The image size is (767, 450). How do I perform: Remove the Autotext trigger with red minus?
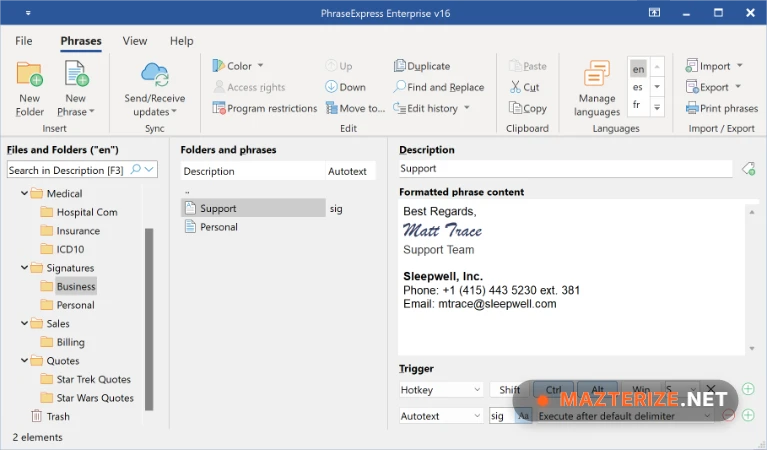728,415
